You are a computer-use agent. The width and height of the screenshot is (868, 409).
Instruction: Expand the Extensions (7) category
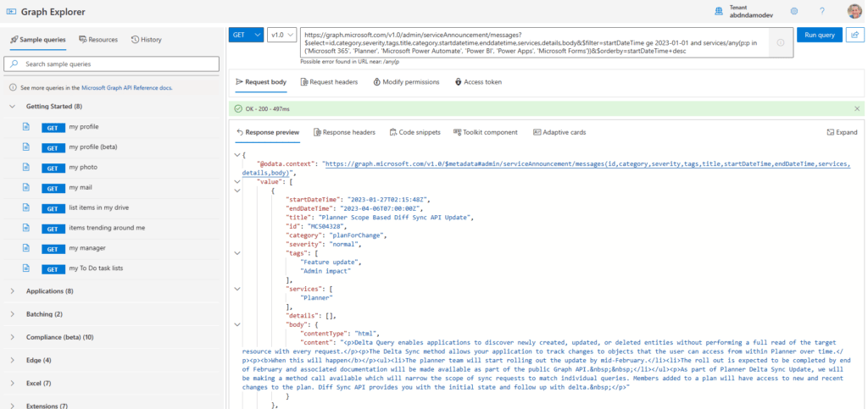[x=12, y=406]
